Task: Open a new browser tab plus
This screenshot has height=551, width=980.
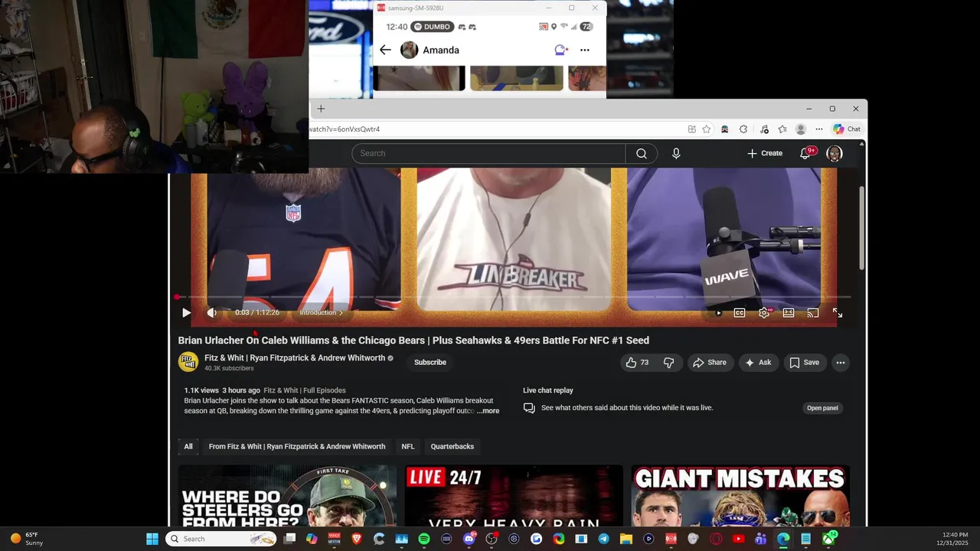Action: [321, 109]
